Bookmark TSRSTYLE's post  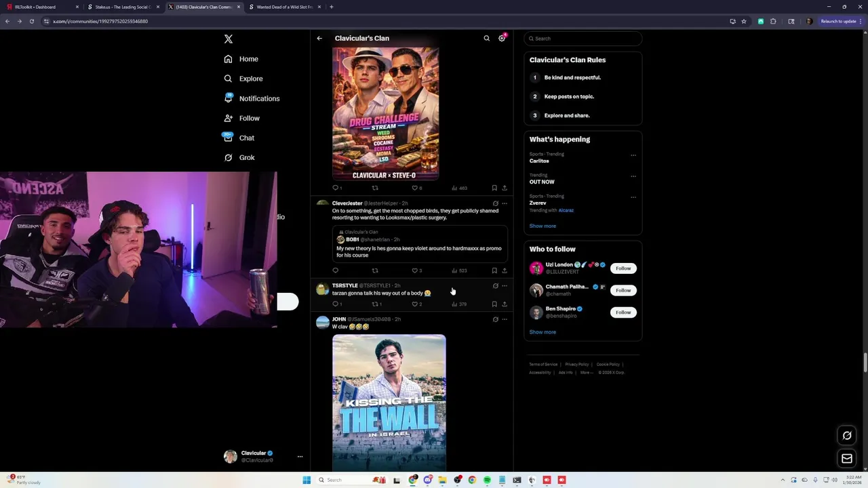coord(494,304)
